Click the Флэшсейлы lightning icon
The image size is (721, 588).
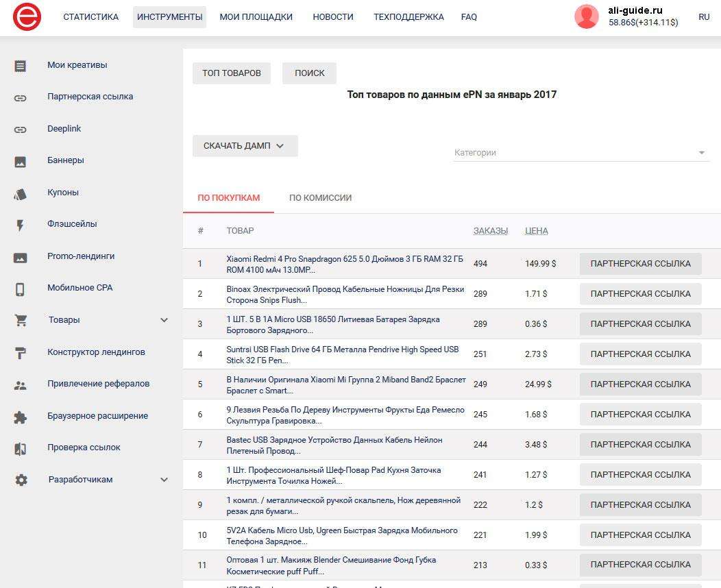21,225
